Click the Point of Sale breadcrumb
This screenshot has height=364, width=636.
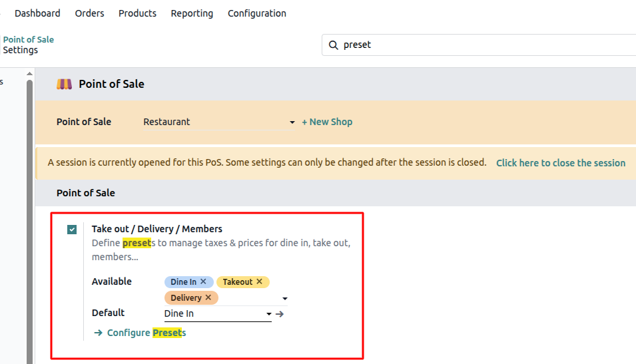(29, 40)
